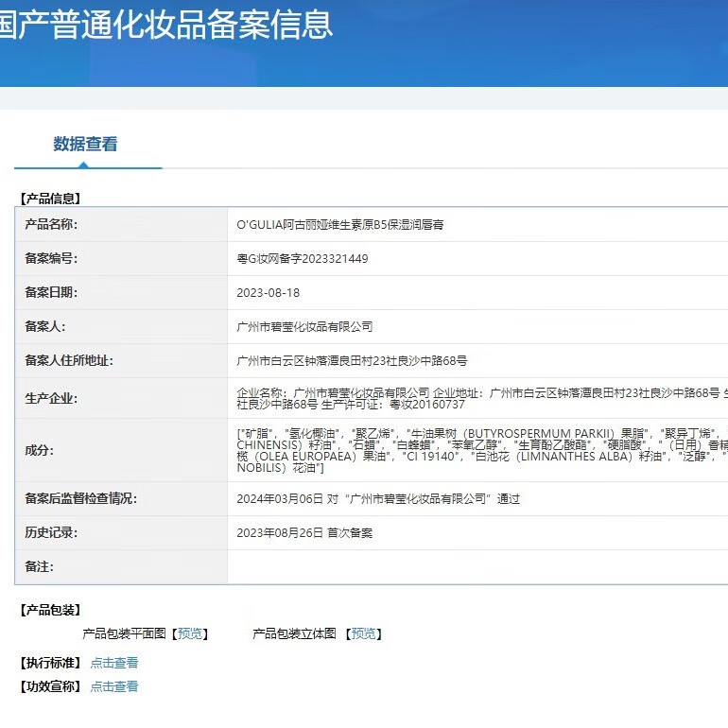Click the 产品包装立体图 label text
Viewport: 728px width, 728px height.
tap(294, 633)
